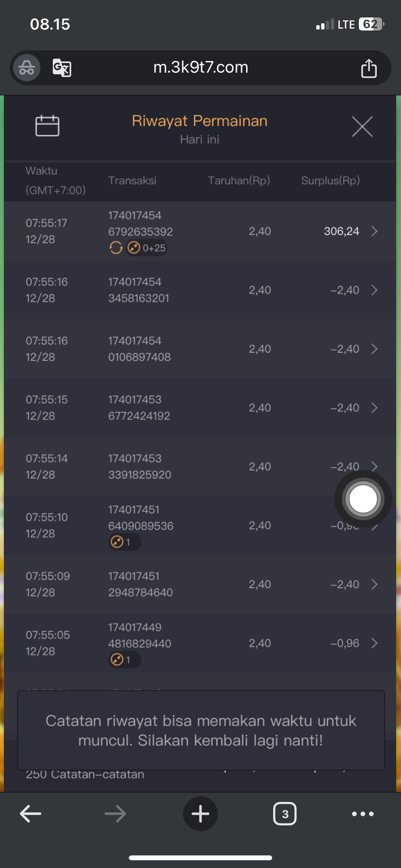Expand the transaction ending 0106897408

(374, 349)
